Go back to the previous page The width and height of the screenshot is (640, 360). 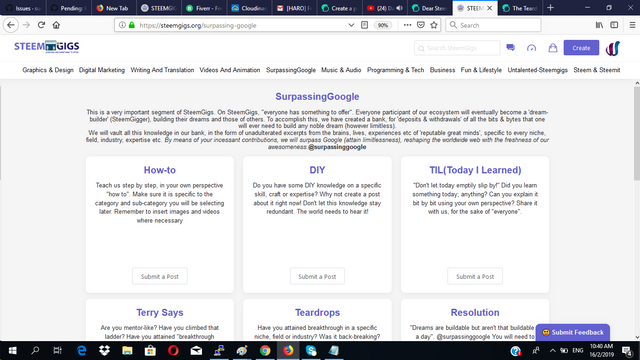11,25
